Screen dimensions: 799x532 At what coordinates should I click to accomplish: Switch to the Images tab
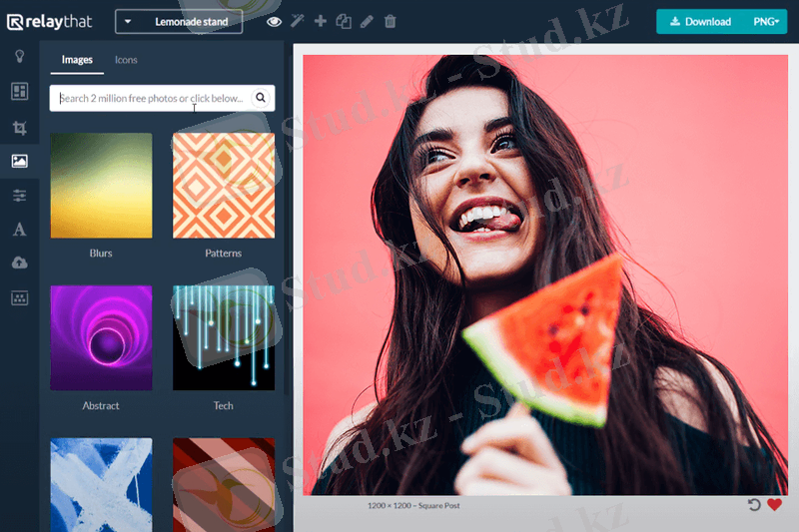(77, 60)
